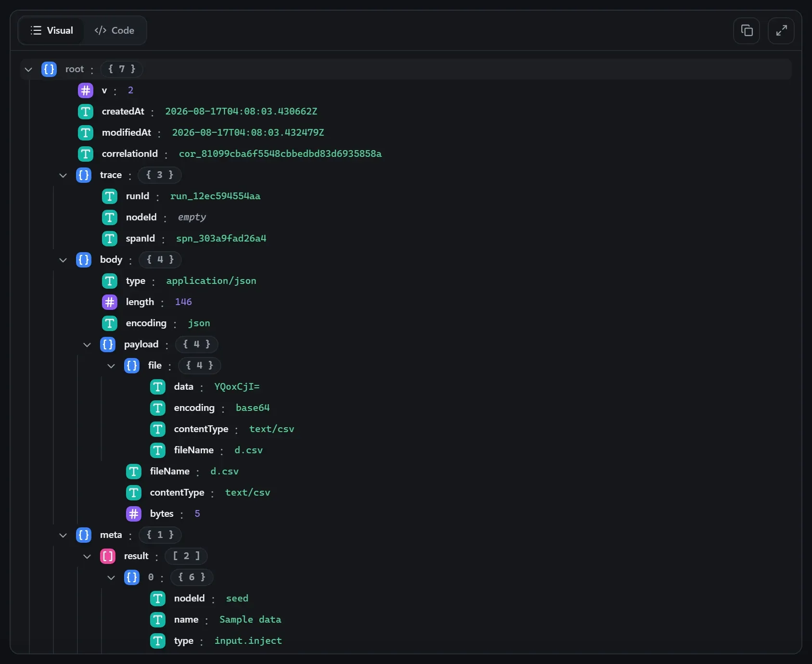Image resolution: width=812 pixels, height=664 pixels.
Task: Collapse the payload object chevron
Action: (x=87, y=345)
